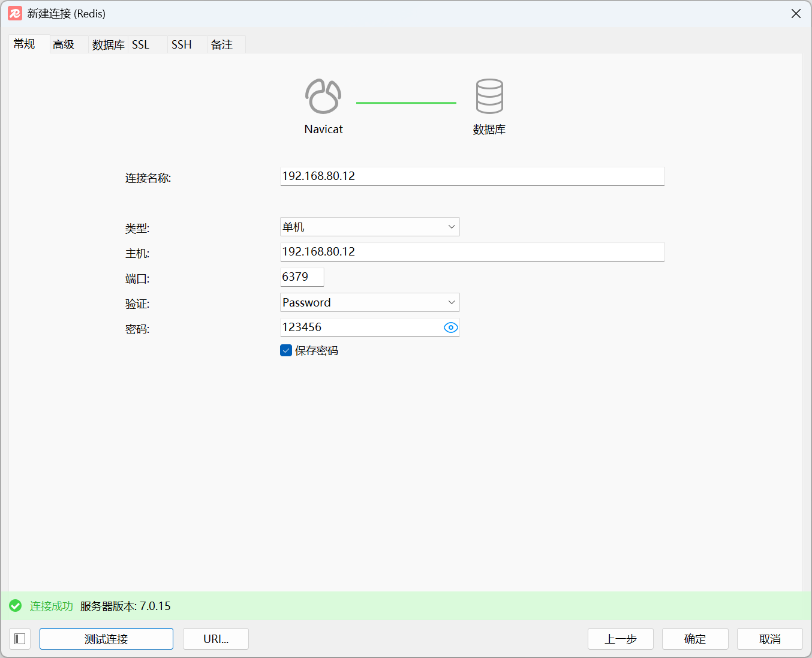
Task: Uncheck the 保存密码 checkbox
Action: pos(286,351)
